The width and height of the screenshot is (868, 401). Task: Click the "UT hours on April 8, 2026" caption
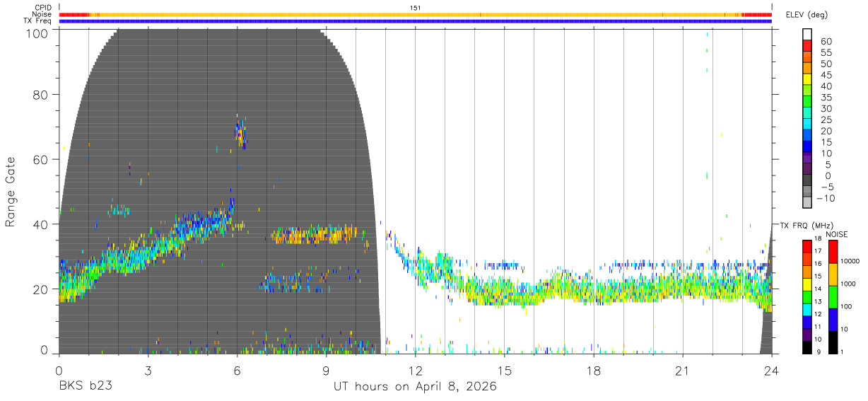click(x=415, y=387)
